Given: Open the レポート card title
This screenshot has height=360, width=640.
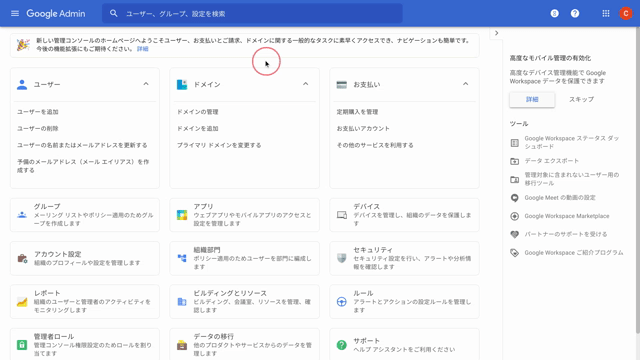Looking at the screenshot, I should [x=47, y=293].
